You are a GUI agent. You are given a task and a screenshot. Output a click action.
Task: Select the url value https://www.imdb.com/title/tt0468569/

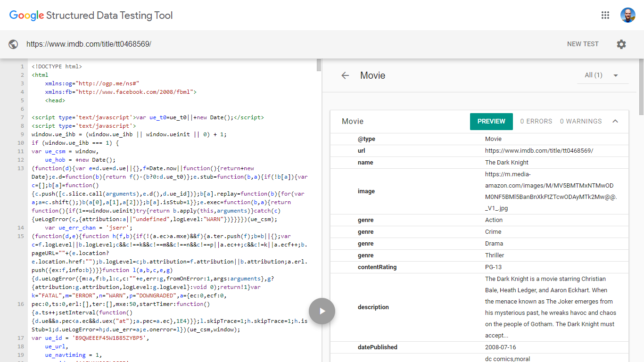[x=539, y=151]
